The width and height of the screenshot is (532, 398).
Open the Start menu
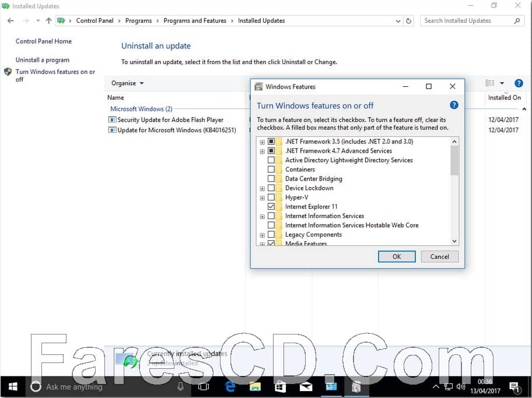[13, 387]
